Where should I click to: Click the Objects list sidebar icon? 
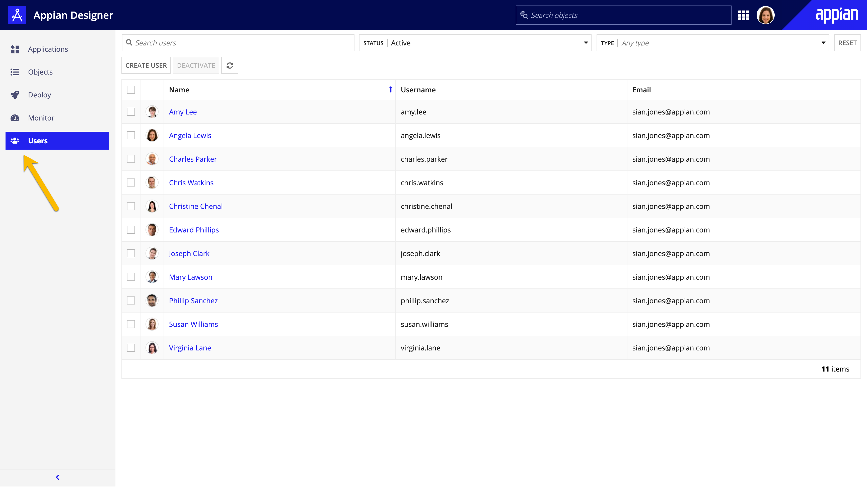pyautogui.click(x=15, y=72)
